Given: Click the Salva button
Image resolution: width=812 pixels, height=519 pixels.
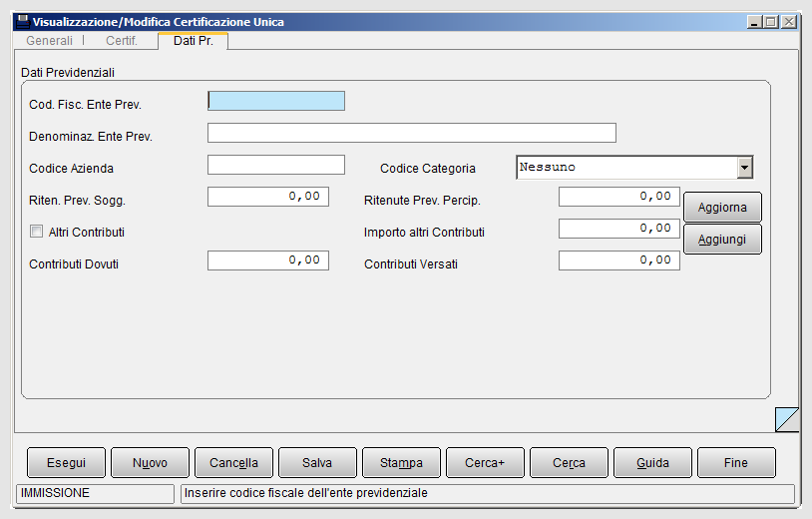Looking at the screenshot, I should (317, 462).
